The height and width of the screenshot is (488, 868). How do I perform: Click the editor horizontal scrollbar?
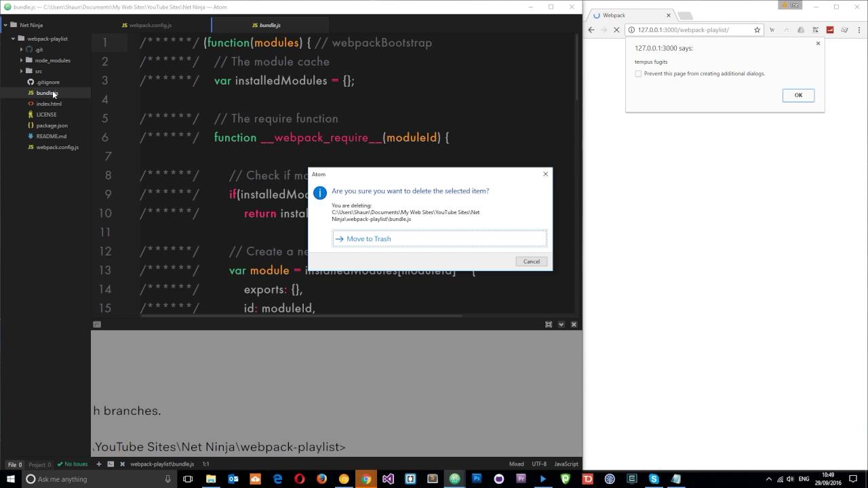tap(301, 315)
